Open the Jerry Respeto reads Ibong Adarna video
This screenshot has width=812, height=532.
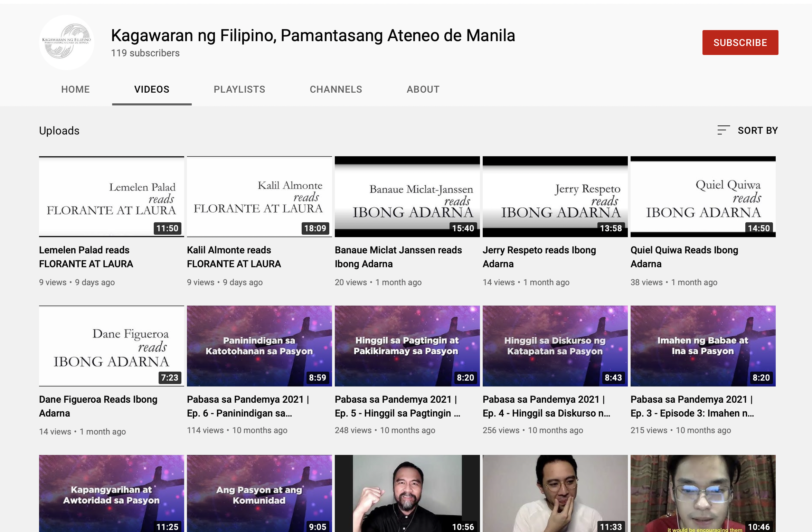[555, 196]
